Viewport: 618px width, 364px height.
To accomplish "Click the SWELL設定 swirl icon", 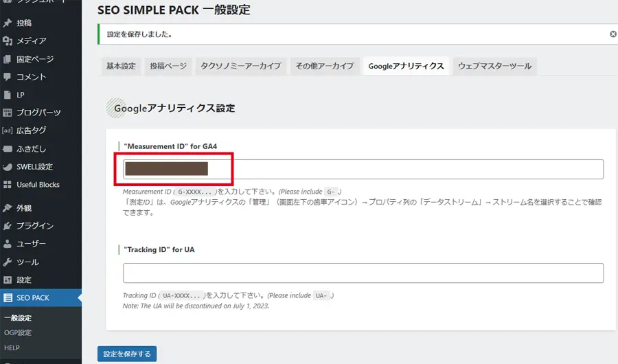I will 8,167.
